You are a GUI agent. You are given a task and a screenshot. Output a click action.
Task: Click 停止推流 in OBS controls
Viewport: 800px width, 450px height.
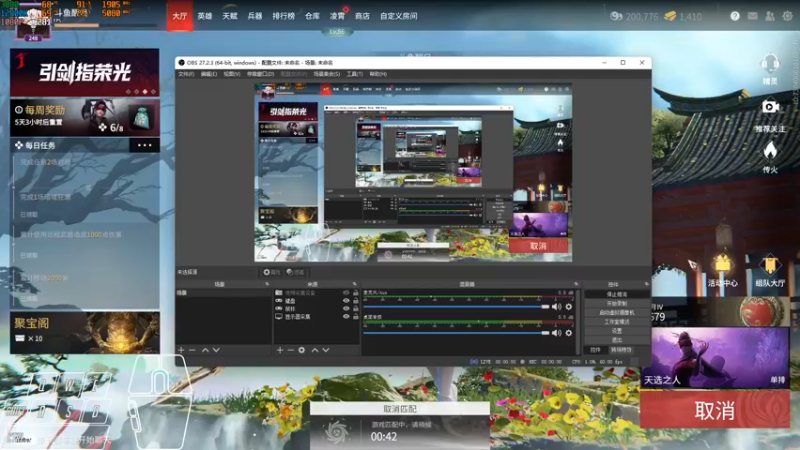pos(617,294)
